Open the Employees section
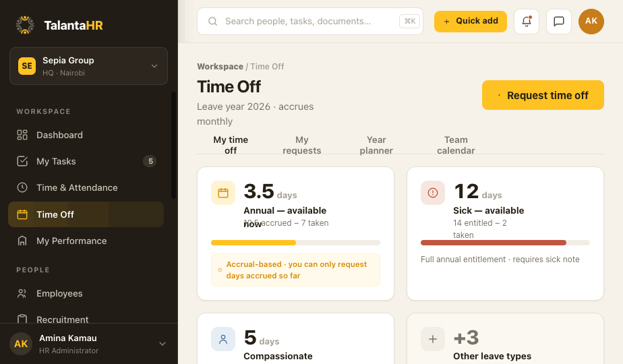 tap(86, 293)
